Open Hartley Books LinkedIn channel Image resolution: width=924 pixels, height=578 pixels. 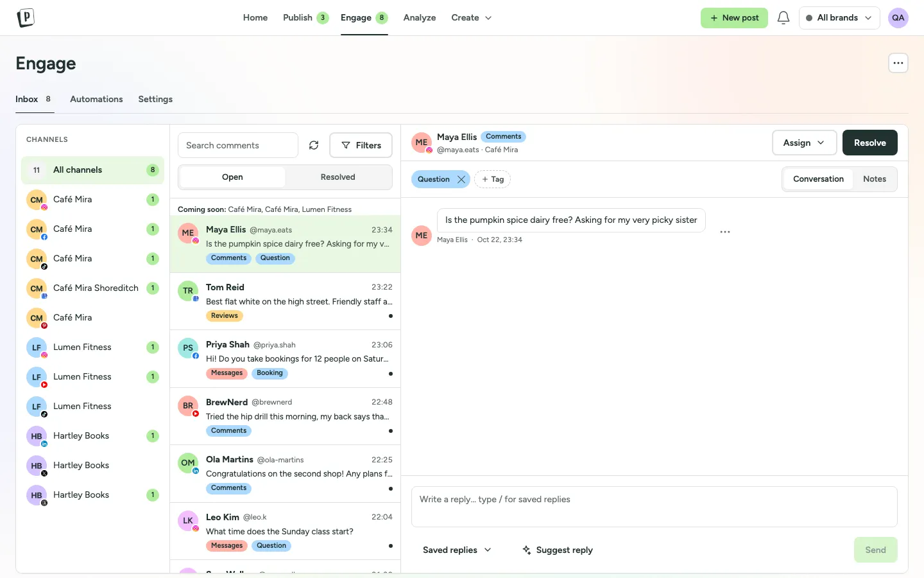click(92, 436)
